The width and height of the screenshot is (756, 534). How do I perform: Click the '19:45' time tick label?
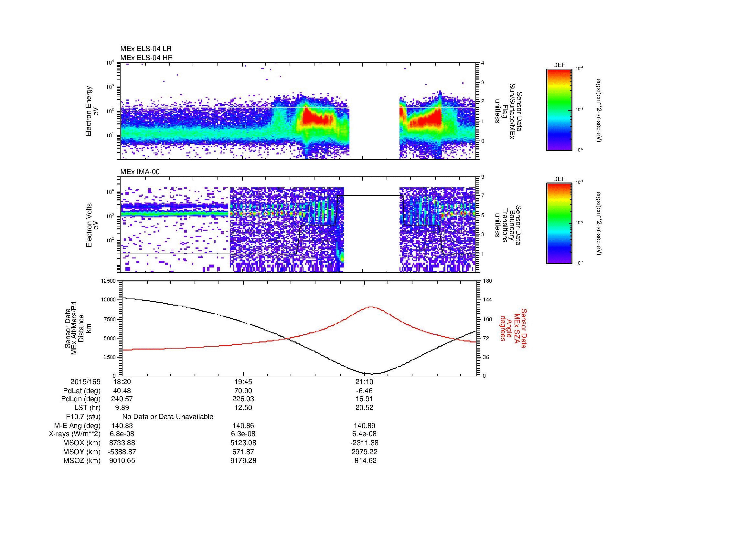point(243,382)
